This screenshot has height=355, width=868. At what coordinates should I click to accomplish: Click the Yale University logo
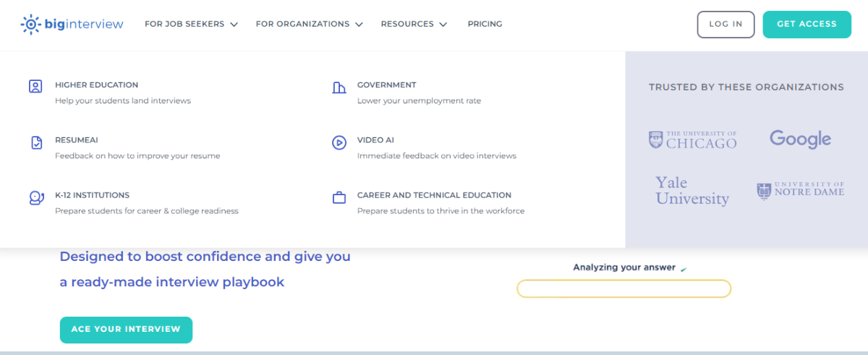click(692, 191)
